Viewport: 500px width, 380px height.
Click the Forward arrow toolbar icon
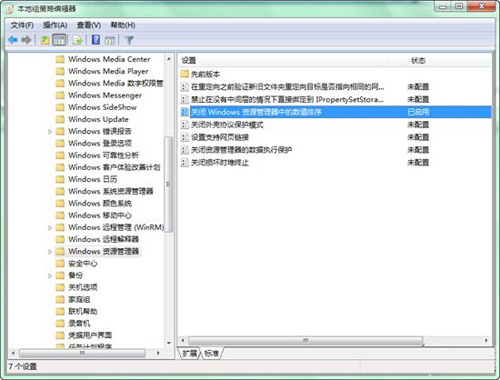click(x=26, y=40)
